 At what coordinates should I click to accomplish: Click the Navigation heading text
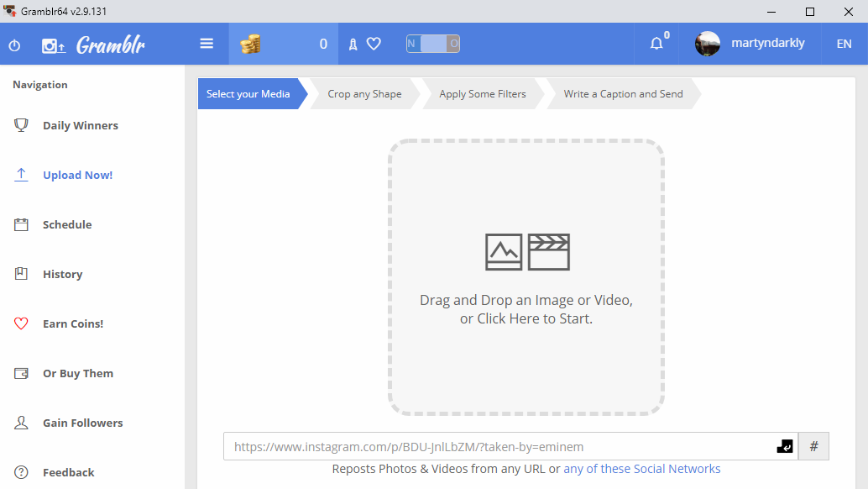tap(40, 85)
